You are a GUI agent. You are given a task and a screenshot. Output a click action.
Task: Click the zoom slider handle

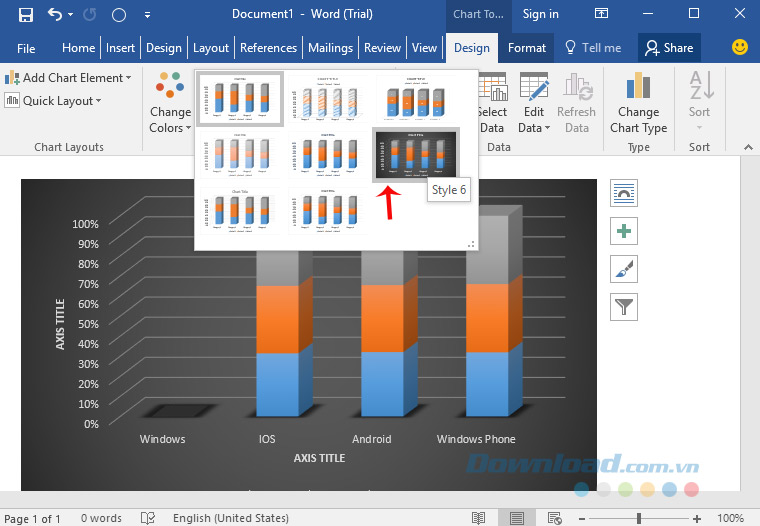click(639, 518)
